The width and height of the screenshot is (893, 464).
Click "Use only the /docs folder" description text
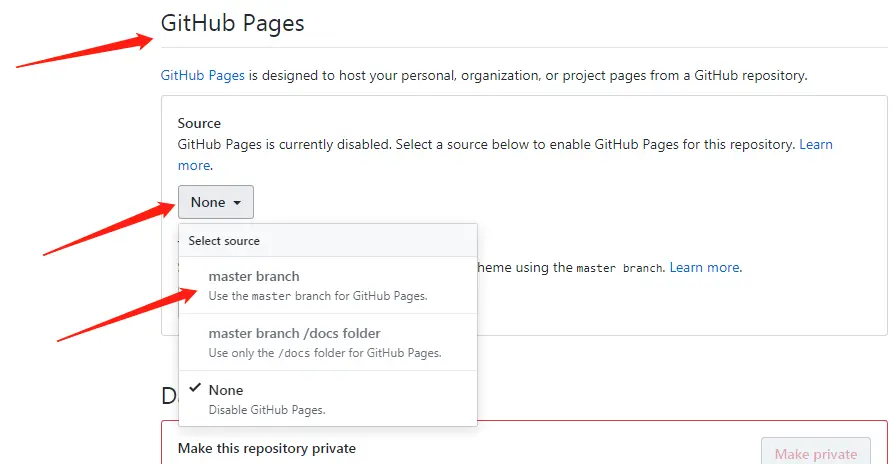(324, 353)
